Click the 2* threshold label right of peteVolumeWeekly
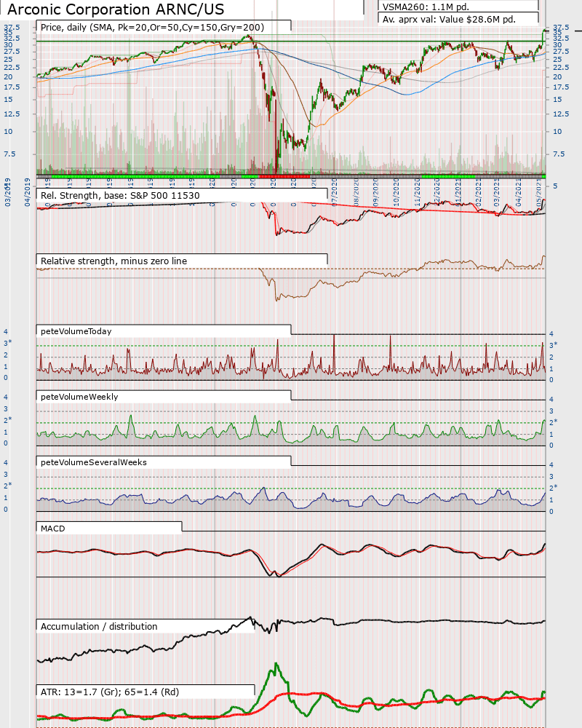Image resolution: width=582 pixels, height=728 pixels. [x=554, y=422]
